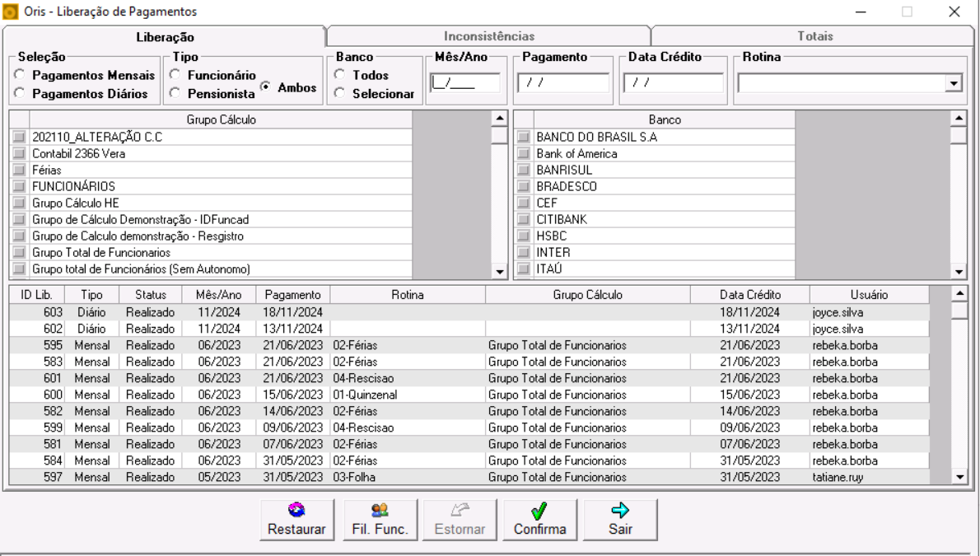Click the Status column header

point(151,295)
